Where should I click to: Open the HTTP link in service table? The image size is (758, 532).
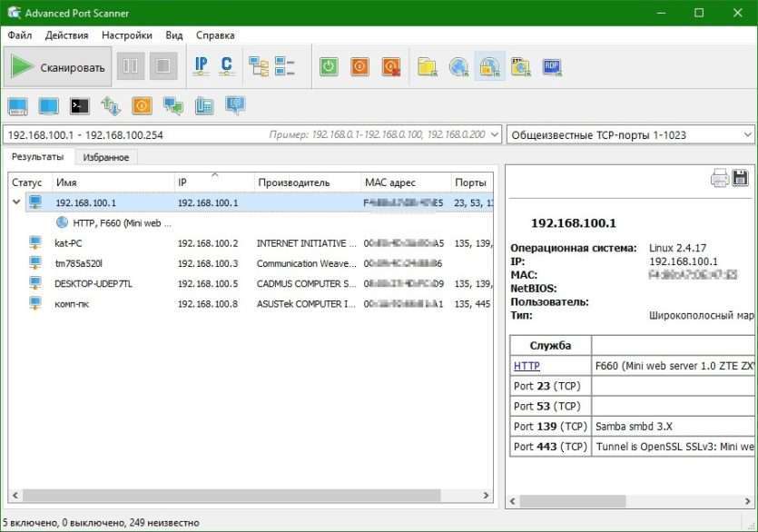pos(527,366)
